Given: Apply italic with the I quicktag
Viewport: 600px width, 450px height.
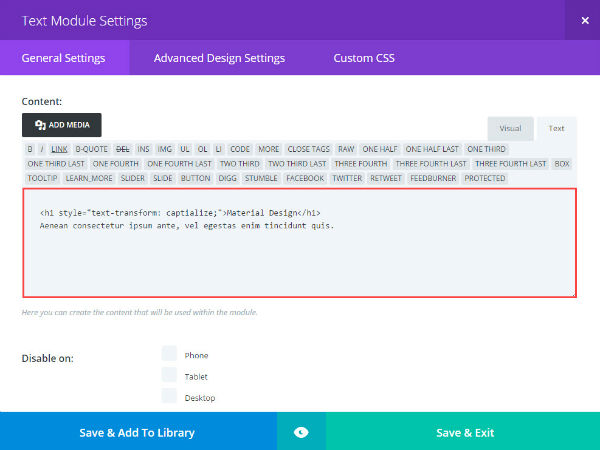Looking at the screenshot, I should pyautogui.click(x=42, y=149).
